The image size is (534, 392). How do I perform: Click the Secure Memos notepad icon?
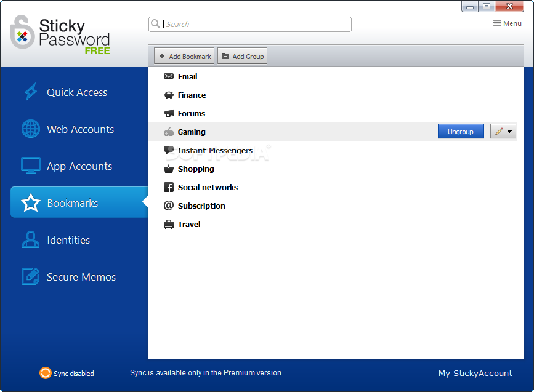(31, 276)
